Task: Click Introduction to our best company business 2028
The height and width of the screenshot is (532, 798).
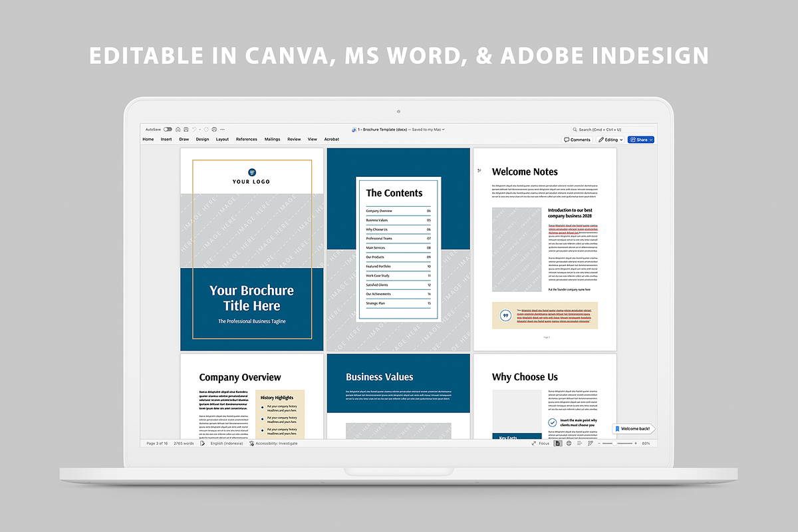Action: (570, 213)
